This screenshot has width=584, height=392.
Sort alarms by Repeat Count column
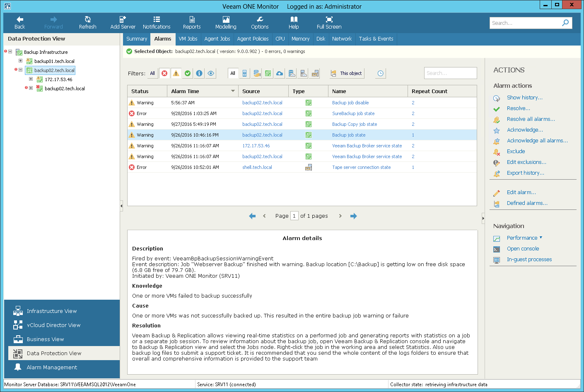click(x=442, y=91)
